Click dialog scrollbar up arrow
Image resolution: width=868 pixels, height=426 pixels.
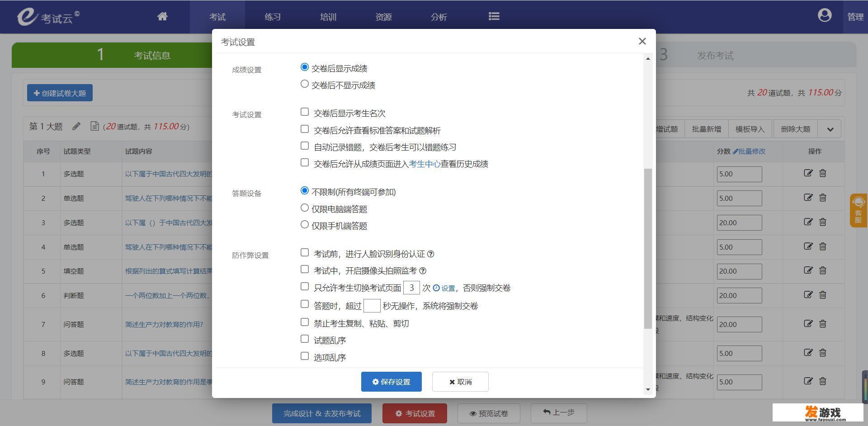(x=648, y=59)
